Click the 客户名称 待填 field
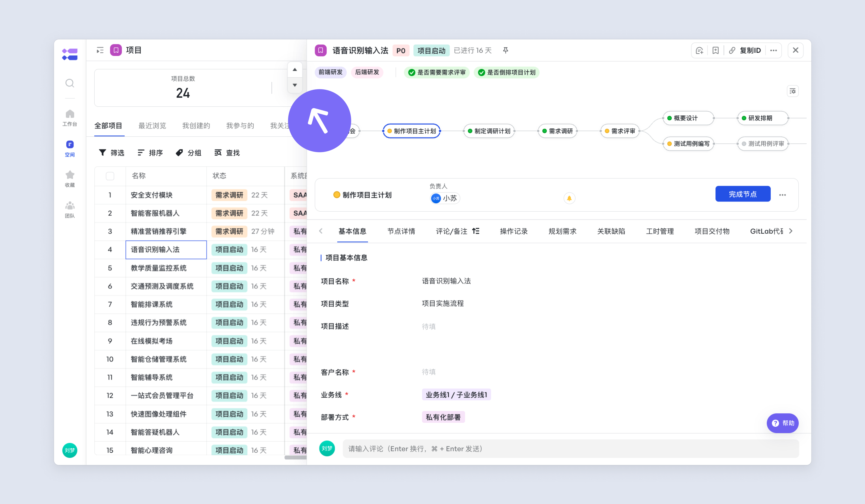This screenshot has width=865, height=504. pos(429,372)
